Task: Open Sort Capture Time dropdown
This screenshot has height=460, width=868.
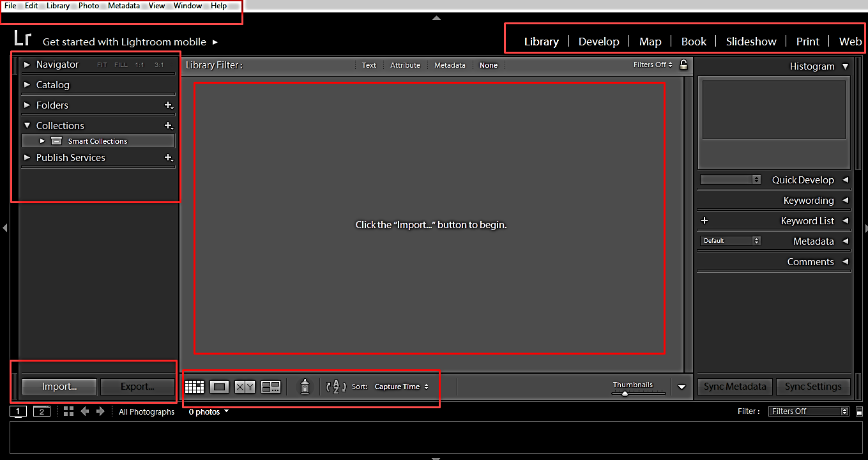Action: click(x=401, y=387)
